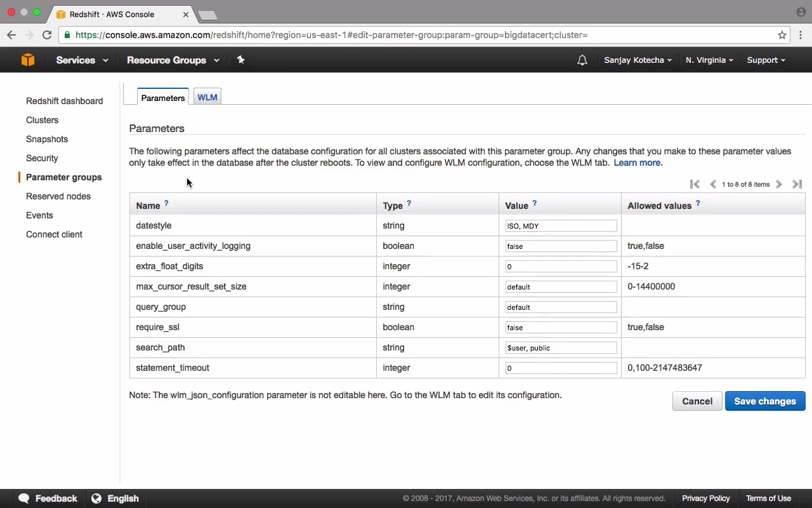Click the AWS orange cube home icon
Image resolution: width=812 pixels, height=508 pixels.
pyautogui.click(x=27, y=60)
